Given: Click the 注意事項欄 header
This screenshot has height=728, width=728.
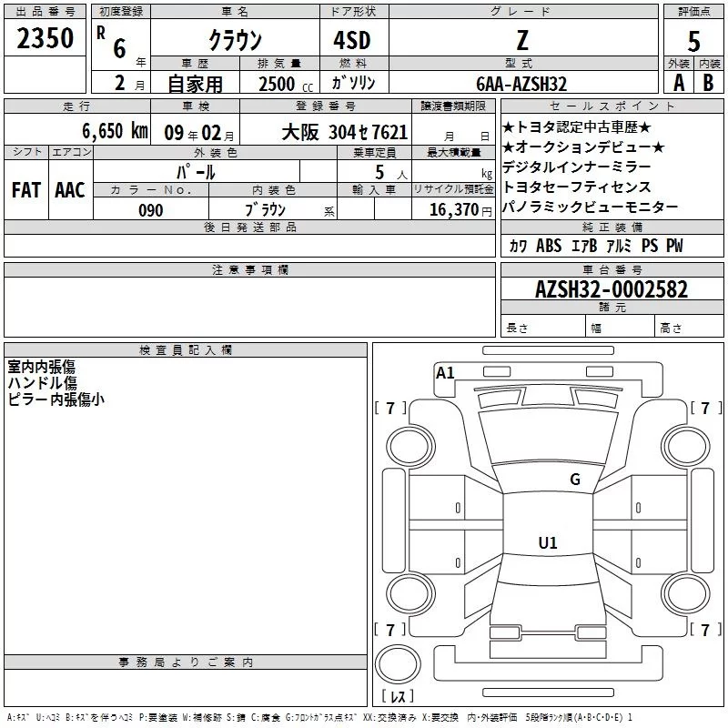Looking at the screenshot, I should point(249,269).
